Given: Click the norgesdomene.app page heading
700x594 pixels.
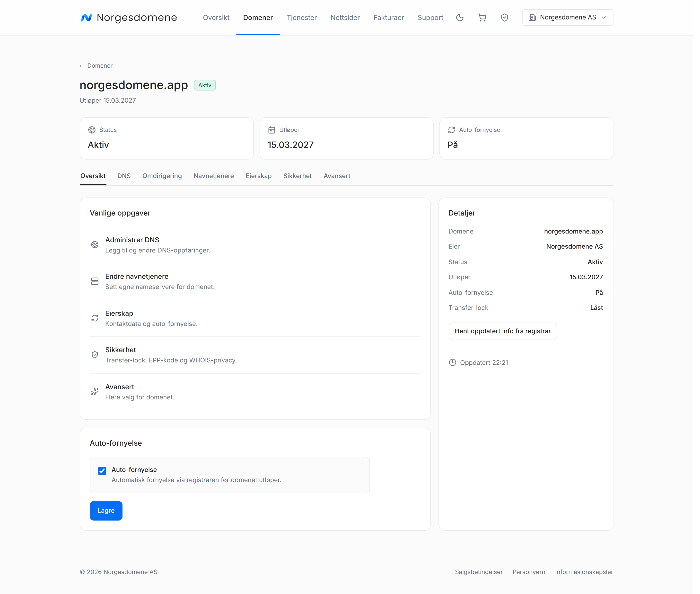Looking at the screenshot, I should (134, 85).
